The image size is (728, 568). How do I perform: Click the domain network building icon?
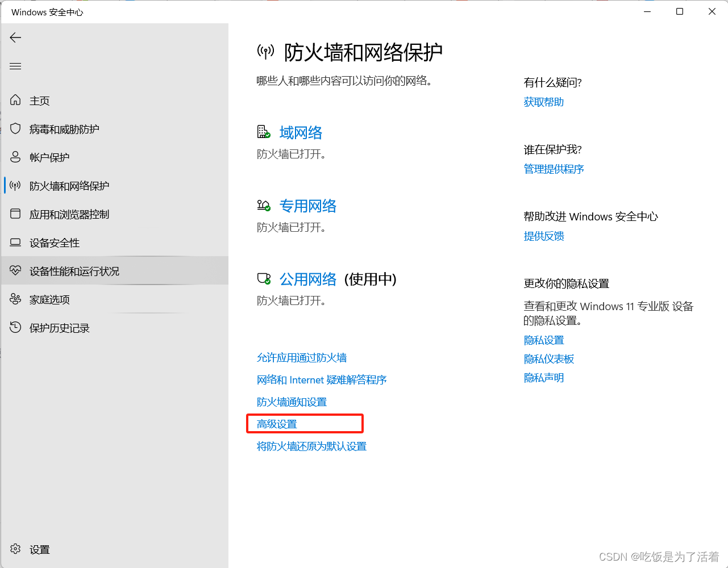coord(263,132)
